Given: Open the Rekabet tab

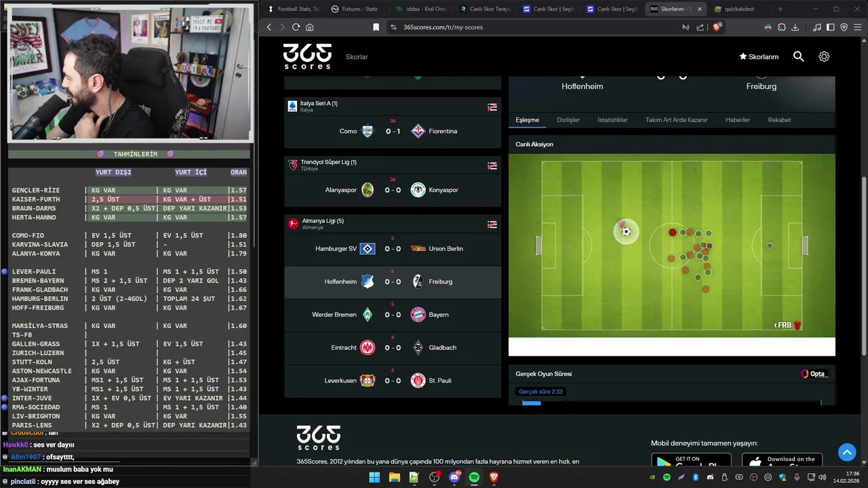Looking at the screenshot, I should 779,120.
